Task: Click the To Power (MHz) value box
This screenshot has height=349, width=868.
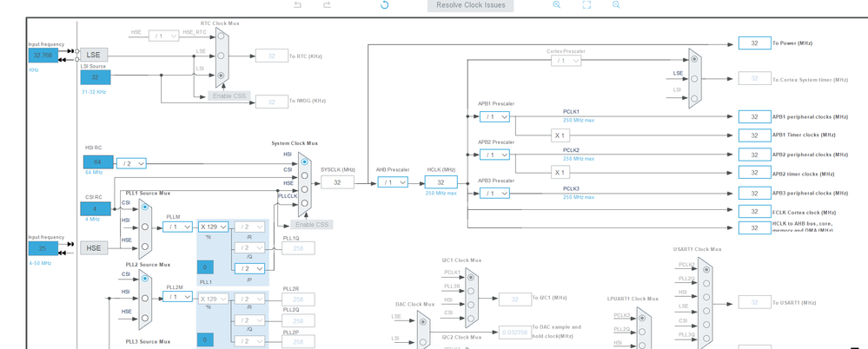Action: [754, 43]
